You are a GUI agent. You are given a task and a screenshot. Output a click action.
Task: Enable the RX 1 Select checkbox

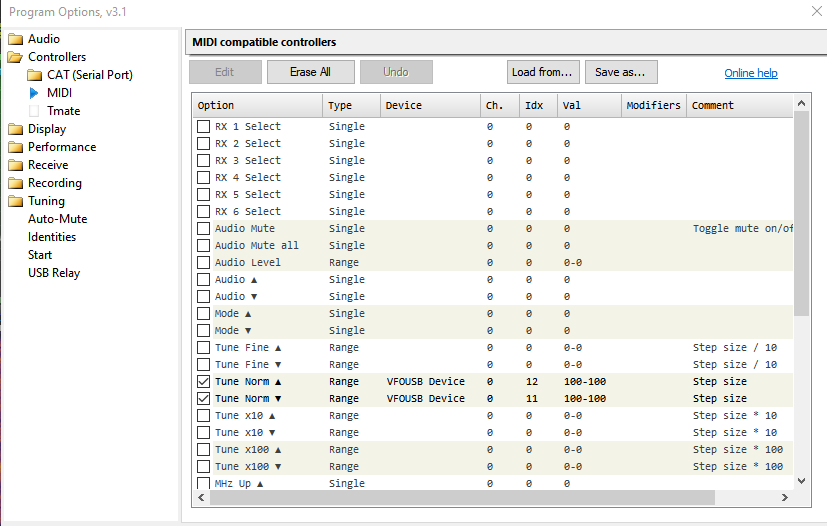point(204,127)
